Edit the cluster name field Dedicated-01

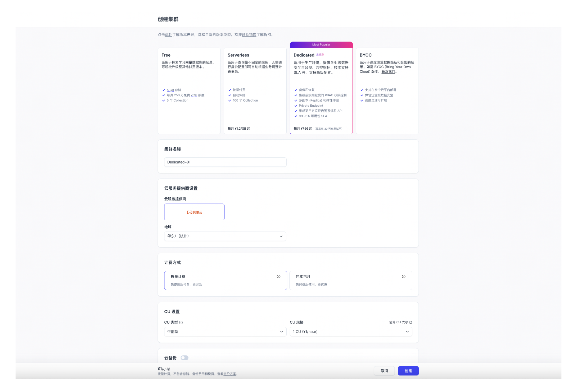[225, 162]
